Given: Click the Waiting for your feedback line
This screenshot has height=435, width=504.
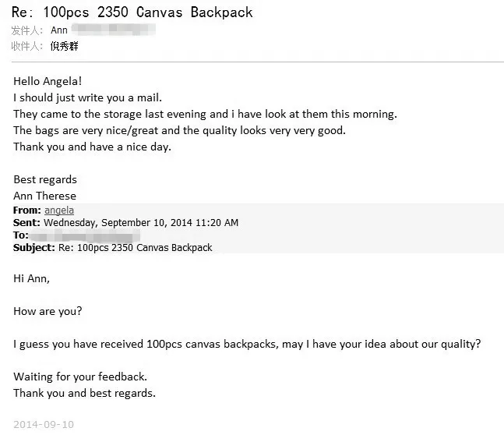Looking at the screenshot, I should 80,377.
